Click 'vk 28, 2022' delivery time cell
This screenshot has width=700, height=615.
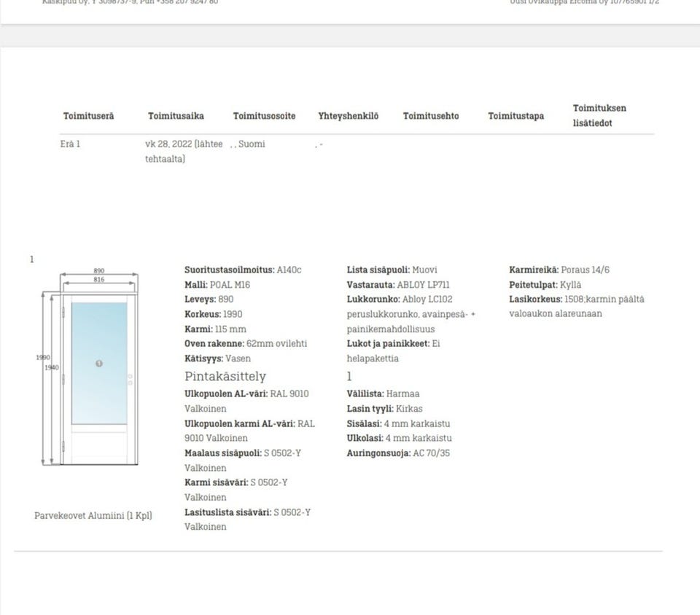point(184,151)
